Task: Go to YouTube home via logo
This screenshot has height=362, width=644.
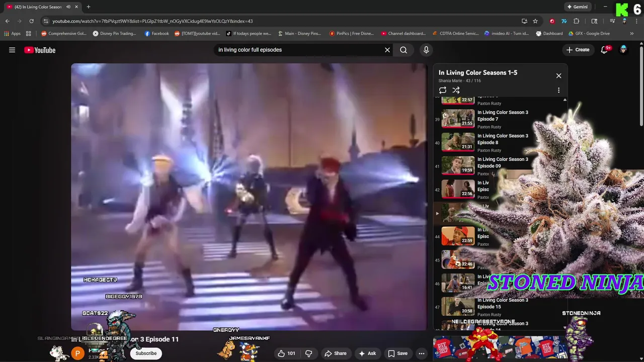Action: tap(40, 50)
